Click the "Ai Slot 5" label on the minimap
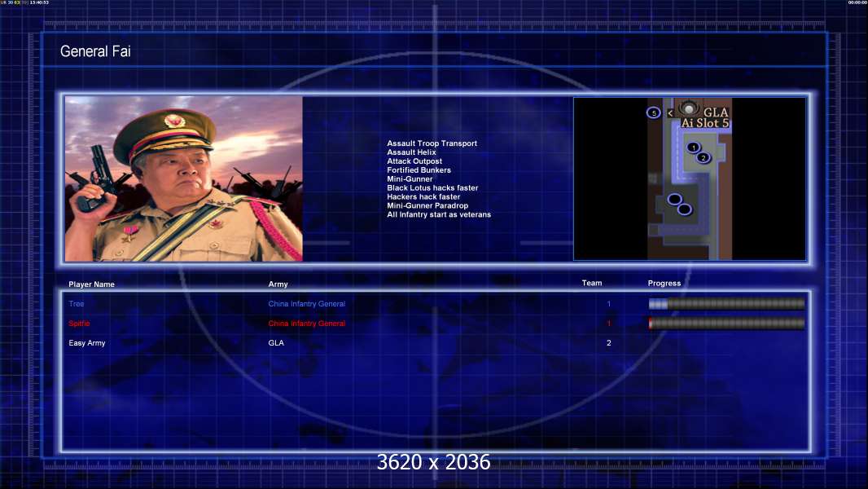The width and height of the screenshot is (868, 489). click(x=705, y=123)
